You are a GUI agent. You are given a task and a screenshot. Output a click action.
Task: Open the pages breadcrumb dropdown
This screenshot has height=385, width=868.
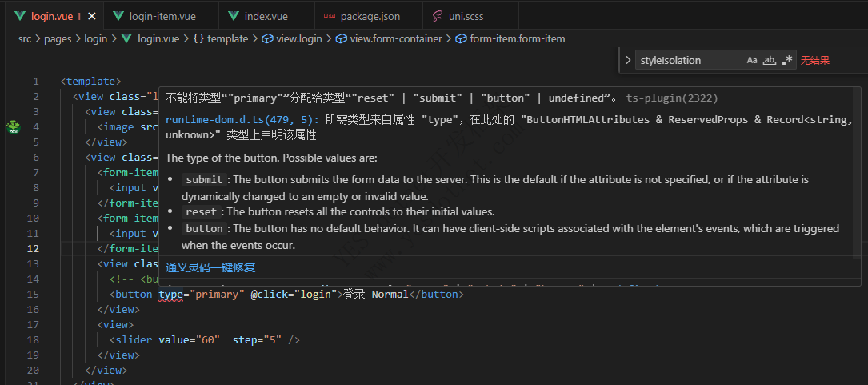(57, 38)
